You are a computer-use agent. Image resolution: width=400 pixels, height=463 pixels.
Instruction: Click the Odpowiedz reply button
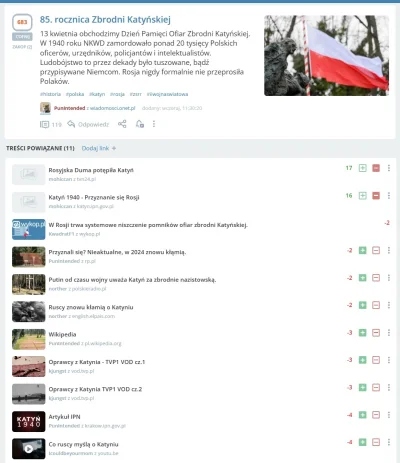[88, 124]
